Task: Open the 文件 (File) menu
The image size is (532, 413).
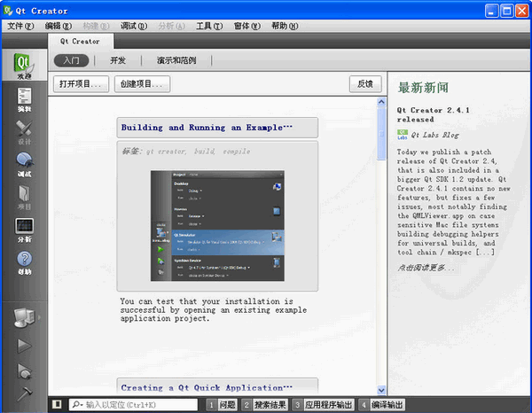Action: click(20, 26)
